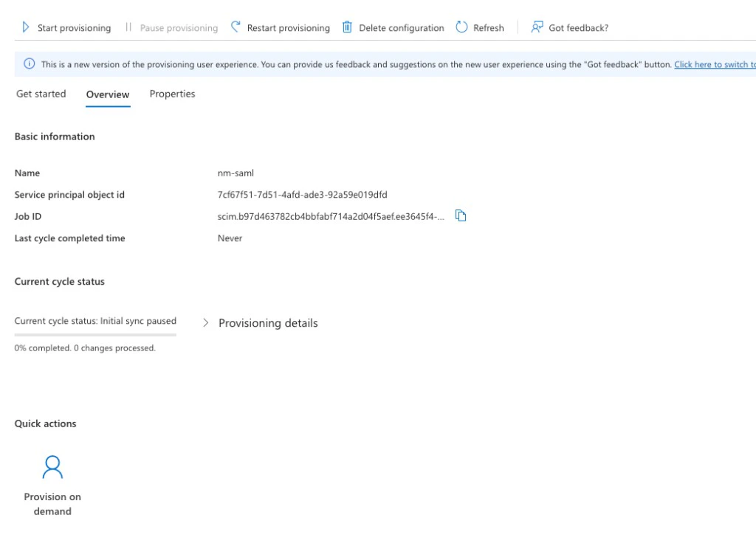
Task: Switch to the Get started tab
Action: (x=41, y=94)
